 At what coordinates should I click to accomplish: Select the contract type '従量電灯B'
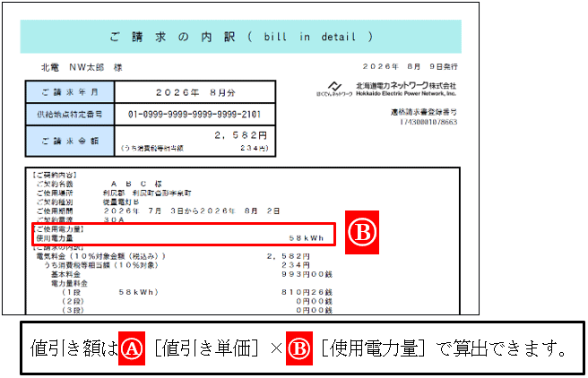pos(121,202)
